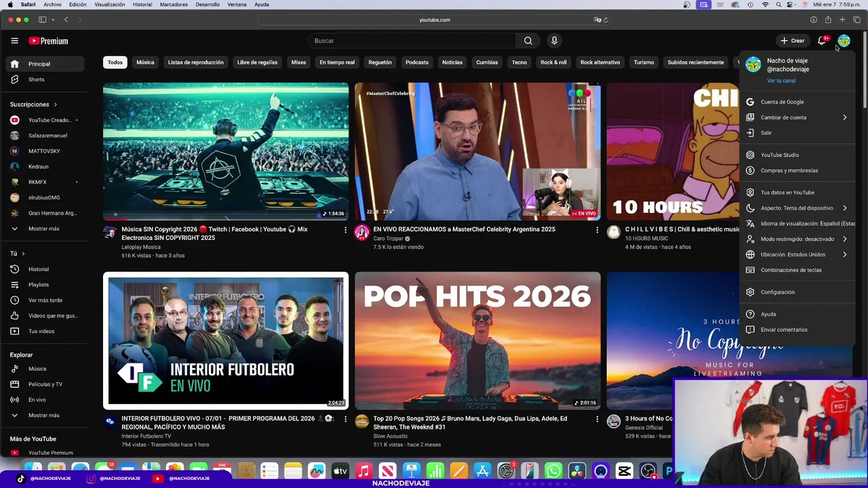Screen dimensions: 868x488
Task: Open the Homer Simpson Chill Vibes thumbnail
Action: click(672, 152)
